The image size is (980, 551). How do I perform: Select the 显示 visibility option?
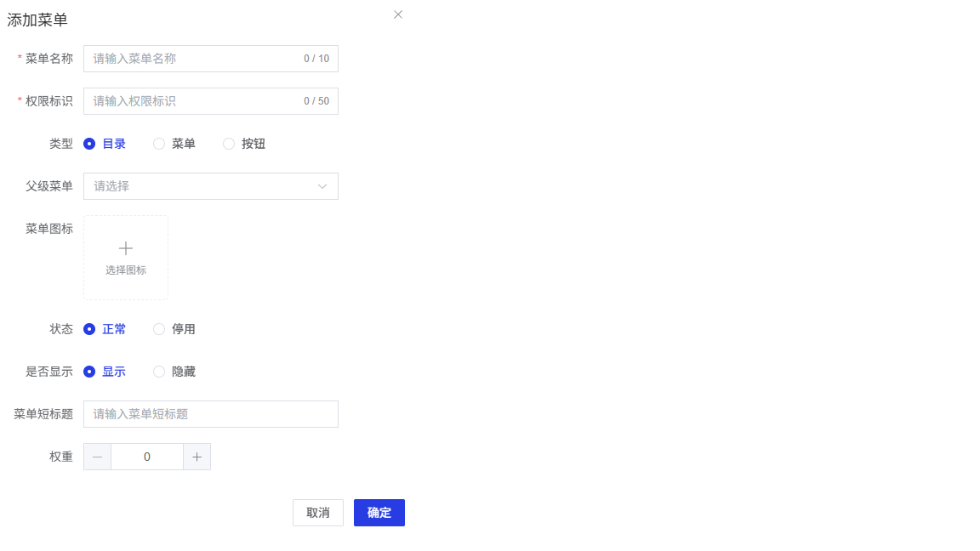[x=89, y=372]
